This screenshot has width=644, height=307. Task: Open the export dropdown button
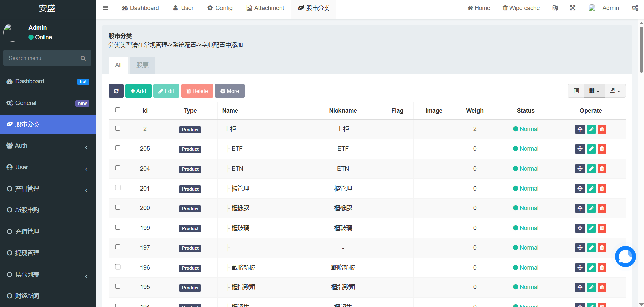tap(615, 91)
